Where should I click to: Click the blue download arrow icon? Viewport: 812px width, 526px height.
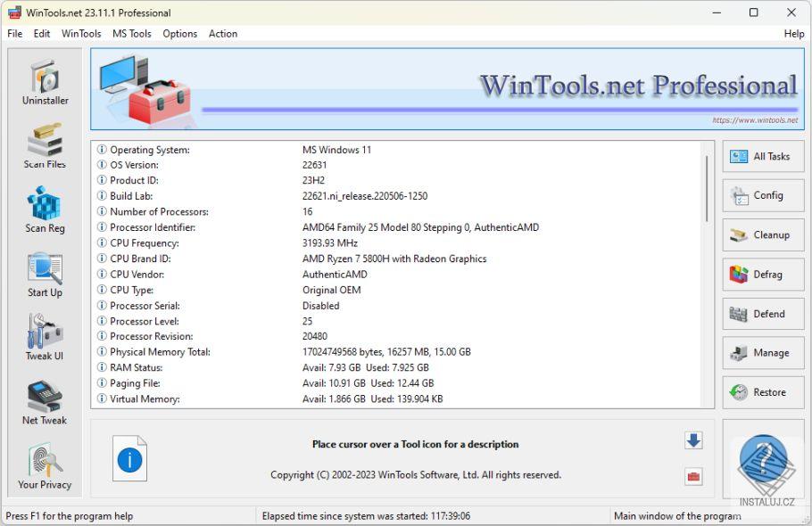(x=693, y=440)
